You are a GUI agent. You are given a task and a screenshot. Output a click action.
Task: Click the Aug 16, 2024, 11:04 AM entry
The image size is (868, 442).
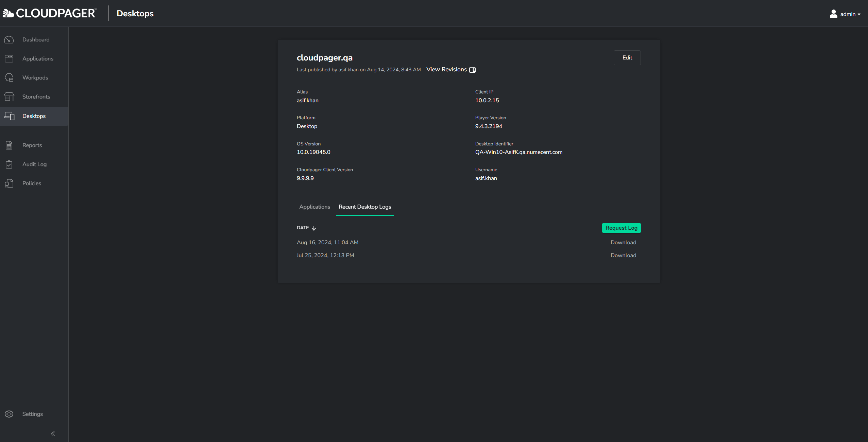(x=327, y=243)
